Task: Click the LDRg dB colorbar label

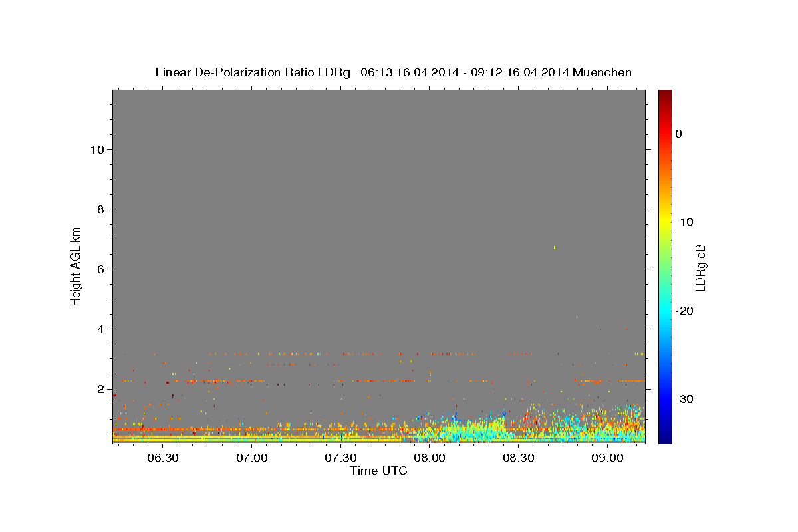Action: click(x=700, y=267)
